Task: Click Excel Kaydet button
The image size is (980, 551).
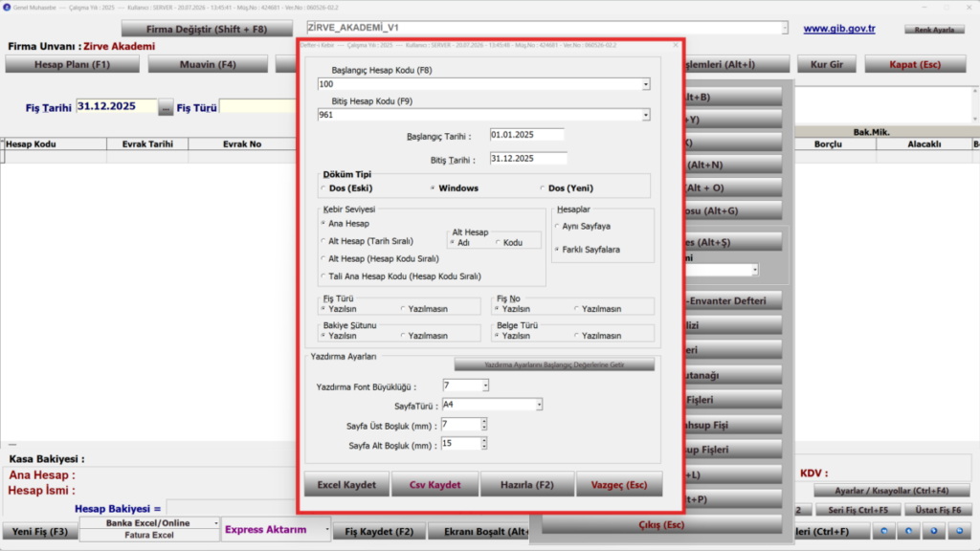Action: [346, 485]
